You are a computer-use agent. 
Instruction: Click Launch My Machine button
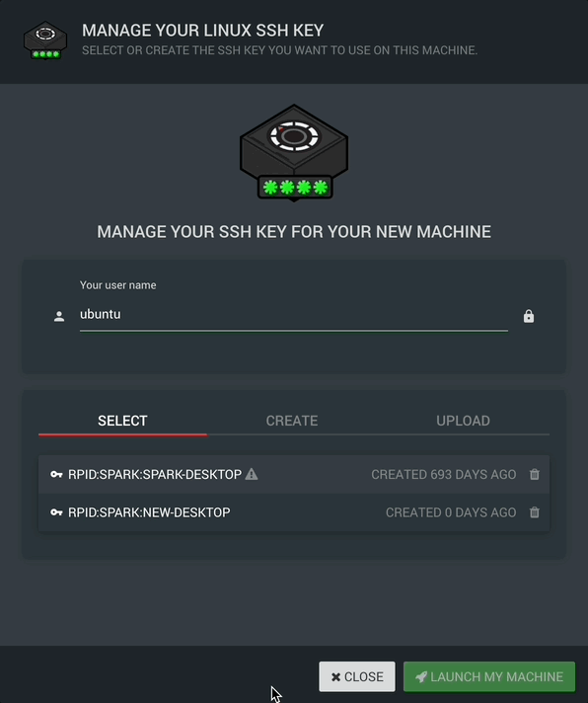[x=489, y=676]
